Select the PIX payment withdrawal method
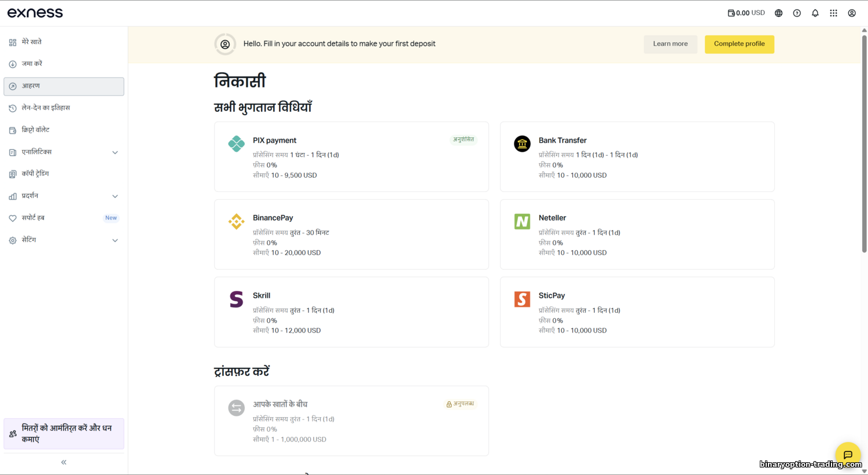This screenshot has height=475, width=868. point(351,156)
